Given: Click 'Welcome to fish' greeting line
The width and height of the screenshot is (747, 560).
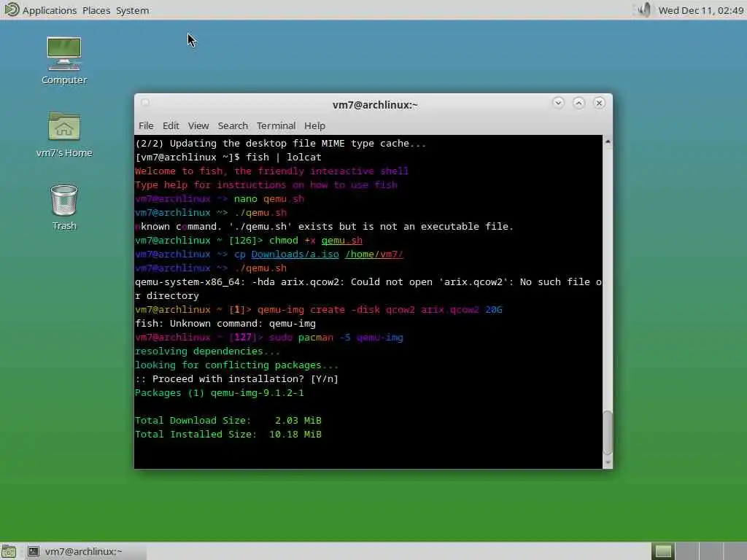Looking at the screenshot, I should (271, 171).
